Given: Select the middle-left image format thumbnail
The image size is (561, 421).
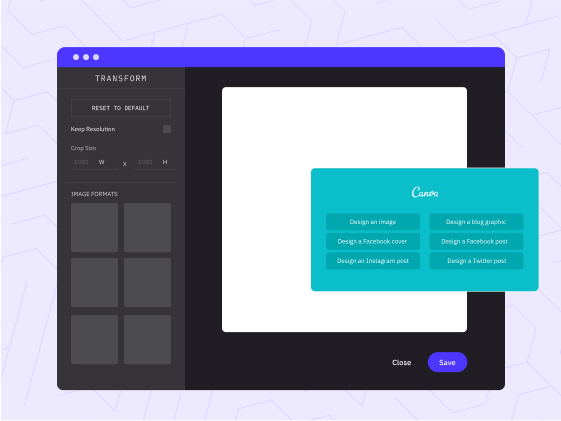Looking at the screenshot, I should click(94, 283).
